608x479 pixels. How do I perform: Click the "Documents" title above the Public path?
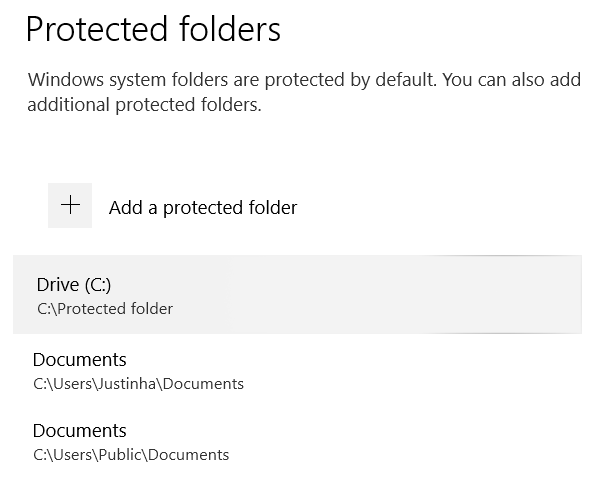(80, 431)
